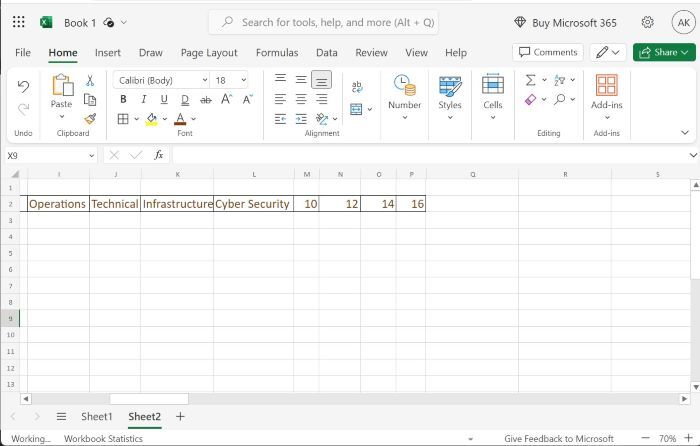
Task: Open the File menu
Action: tap(23, 52)
